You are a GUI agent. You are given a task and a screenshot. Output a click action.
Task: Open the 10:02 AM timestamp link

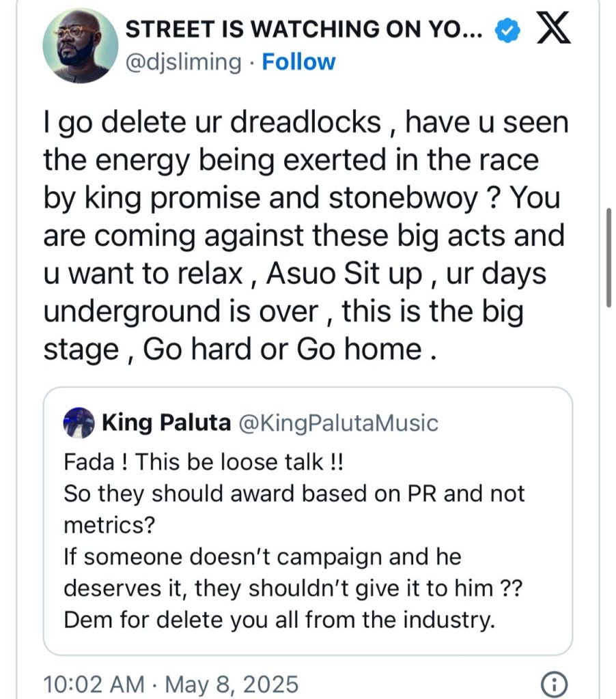[x=94, y=683]
